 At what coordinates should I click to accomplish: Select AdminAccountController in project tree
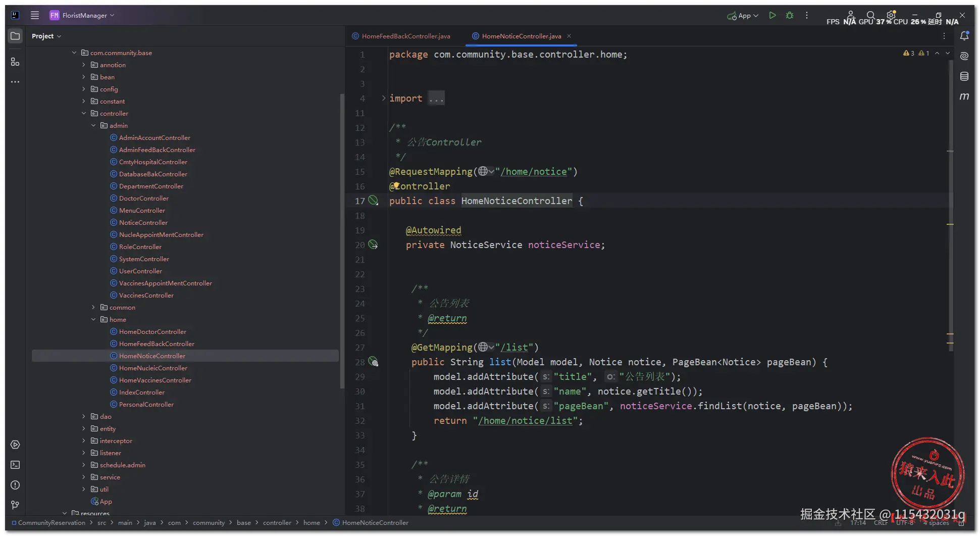click(x=154, y=137)
